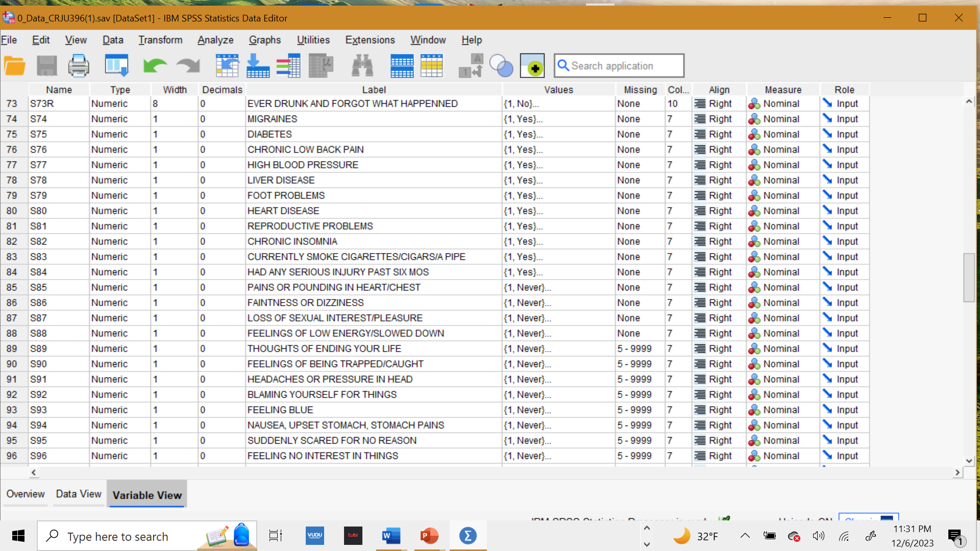Select the CHRONIC LOW BACK PAIN label
The width and height of the screenshot is (980, 551).
374,149
